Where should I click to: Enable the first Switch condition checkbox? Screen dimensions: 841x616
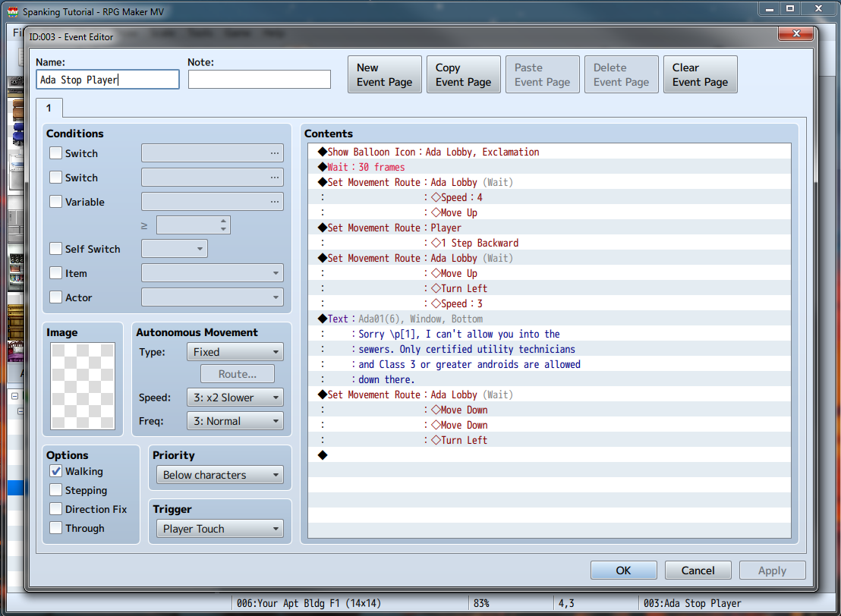click(55, 152)
